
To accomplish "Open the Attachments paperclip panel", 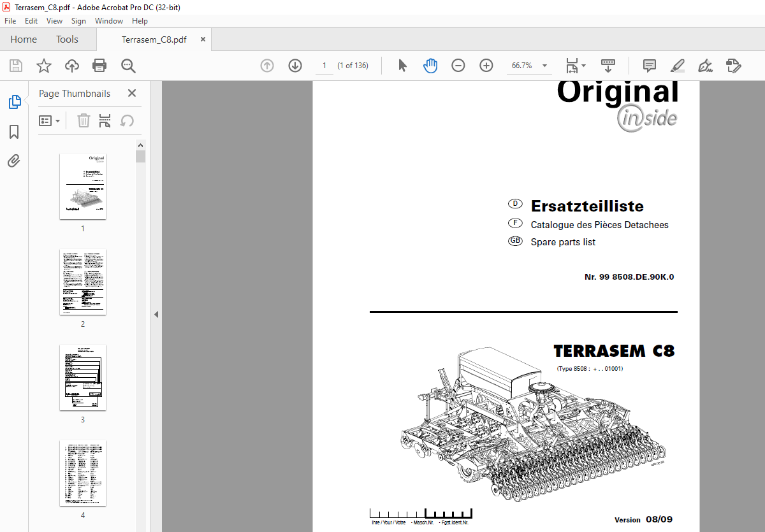I will tap(14, 161).
